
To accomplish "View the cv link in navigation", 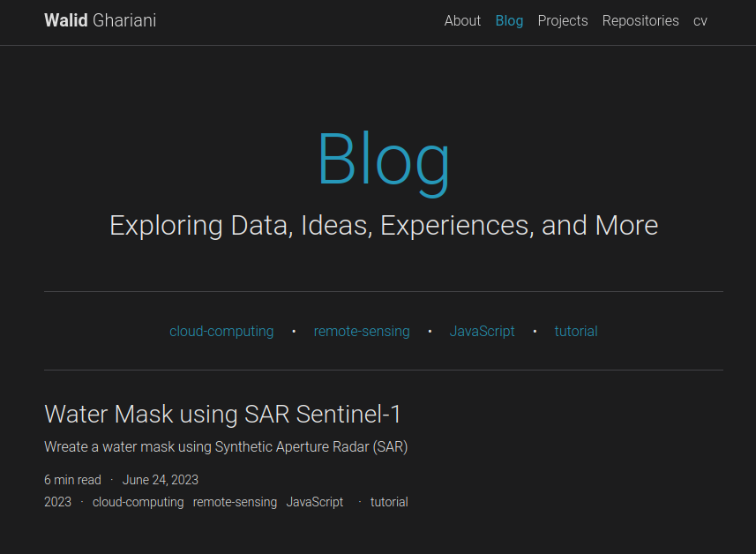I will pos(700,20).
